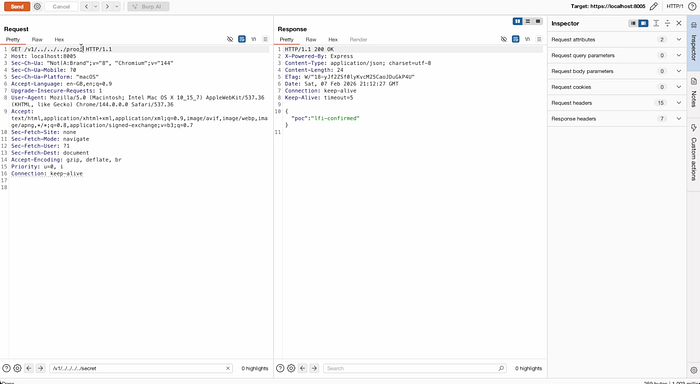The height and width of the screenshot is (384, 700).
Task: Select the Response Raw tab
Action: 311,39
